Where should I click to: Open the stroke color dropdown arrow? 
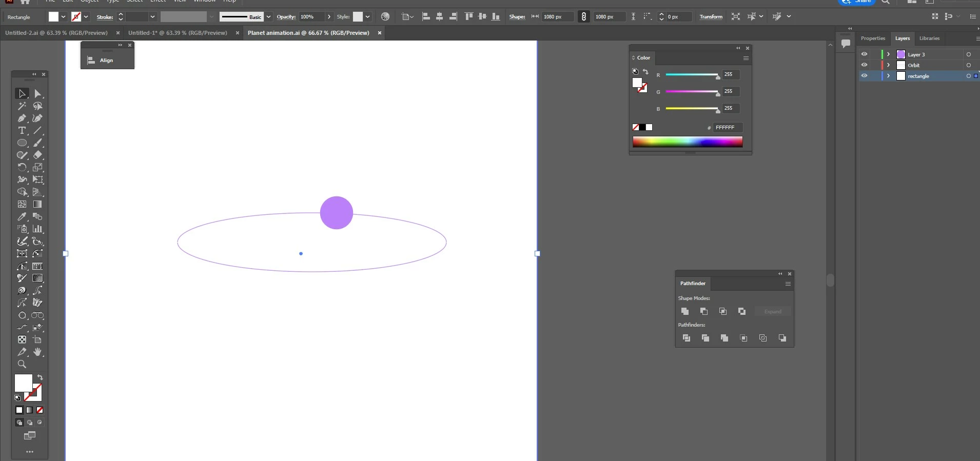[x=86, y=17]
